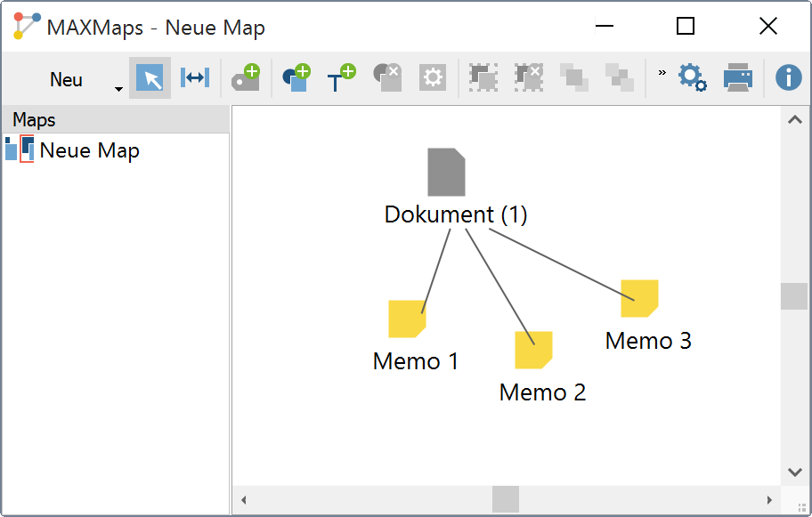Click the Memo 1 label
This screenshot has width=812, height=517.
coord(416,361)
